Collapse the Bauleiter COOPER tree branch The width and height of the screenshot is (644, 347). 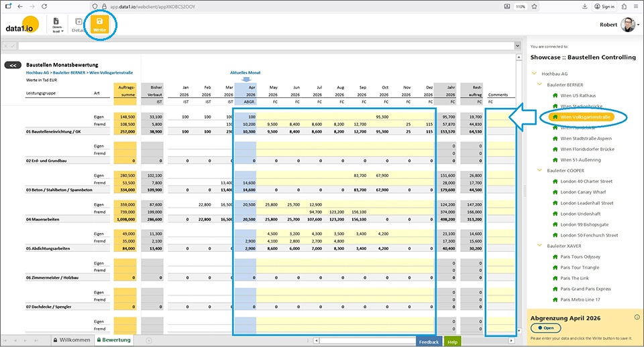coord(542,170)
